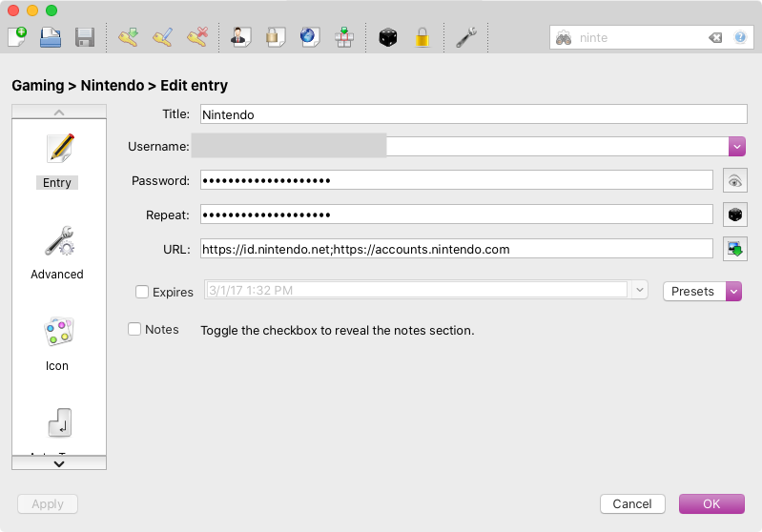
Task: Confirm with the OK button
Action: click(x=711, y=503)
